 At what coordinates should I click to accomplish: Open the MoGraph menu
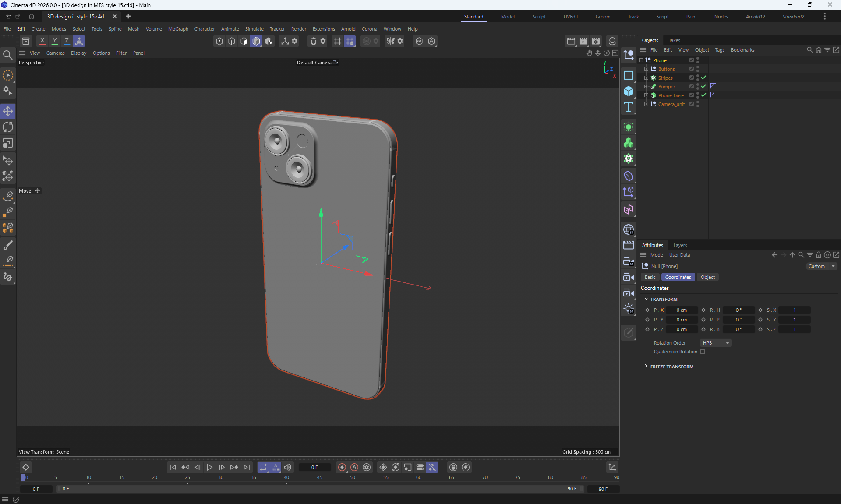pos(178,29)
